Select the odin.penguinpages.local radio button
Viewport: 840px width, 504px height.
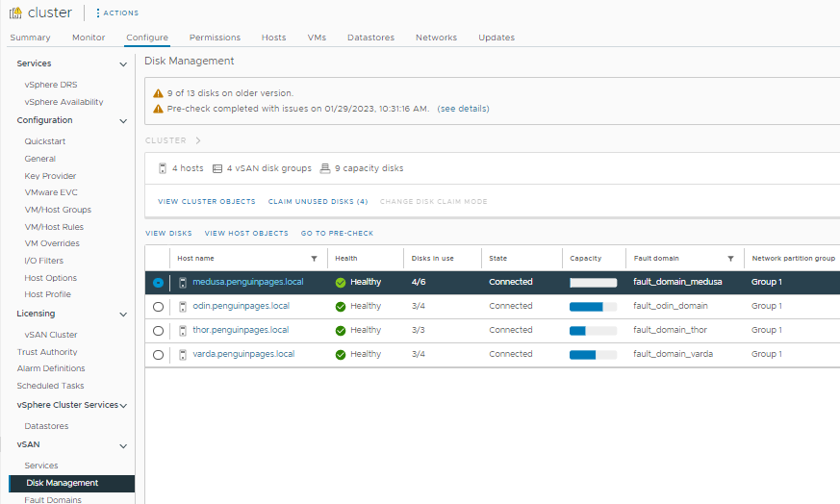click(158, 307)
